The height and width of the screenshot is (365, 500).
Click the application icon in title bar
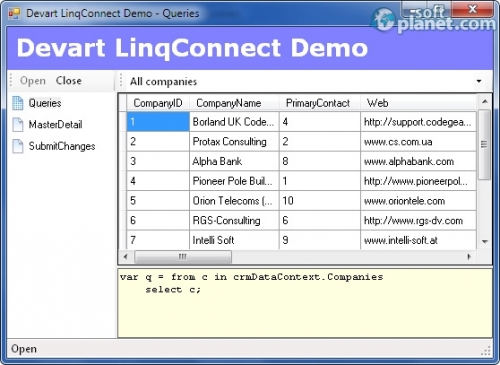[x=14, y=13]
